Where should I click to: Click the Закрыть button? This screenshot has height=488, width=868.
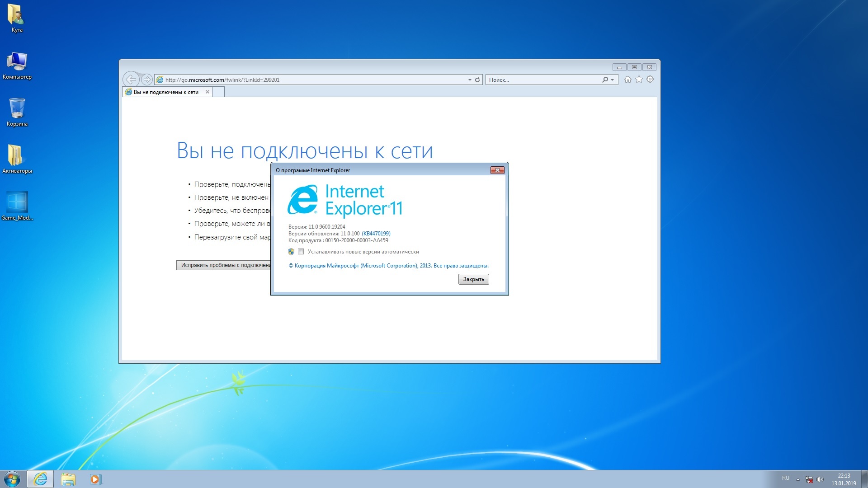[x=473, y=279]
